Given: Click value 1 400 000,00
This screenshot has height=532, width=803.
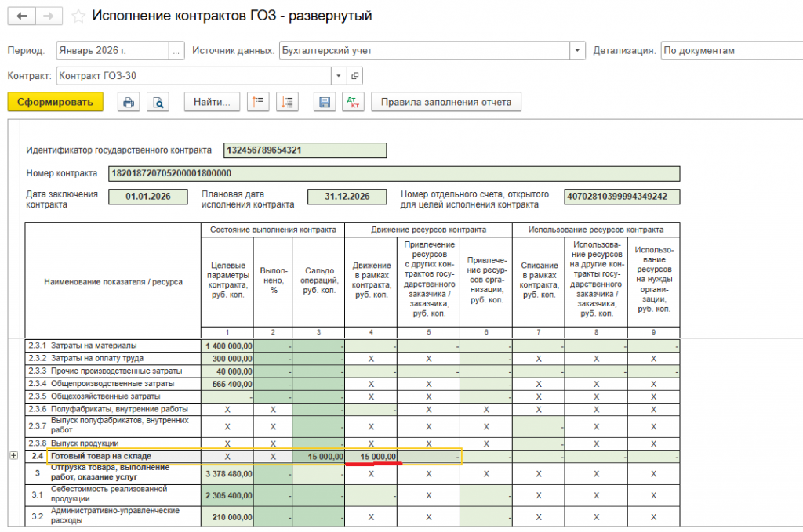Looking at the screenshot, I should pyautogui.click(x=228, y=346).
